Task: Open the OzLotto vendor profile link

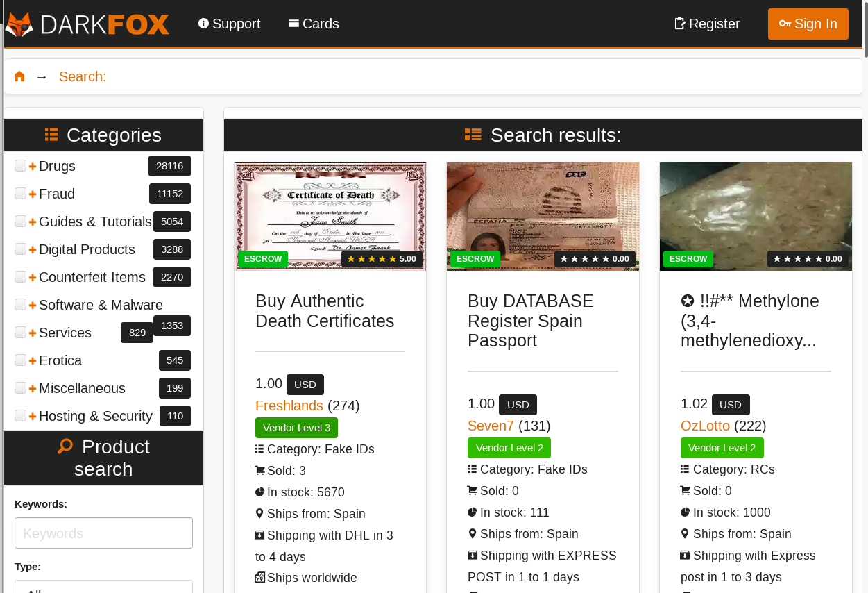Action: tap(705, 426)
